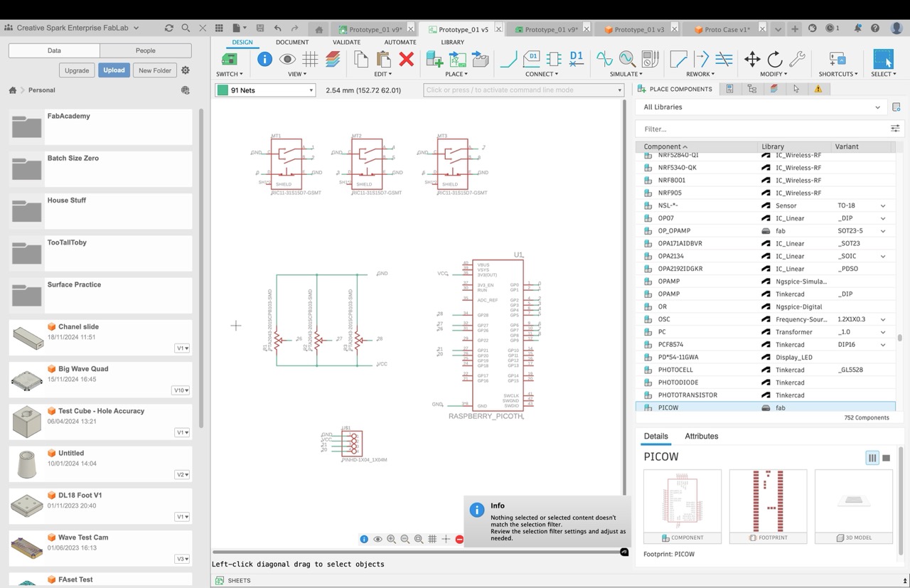
Task: Open data panel settings gear
Action: point(186,70)
